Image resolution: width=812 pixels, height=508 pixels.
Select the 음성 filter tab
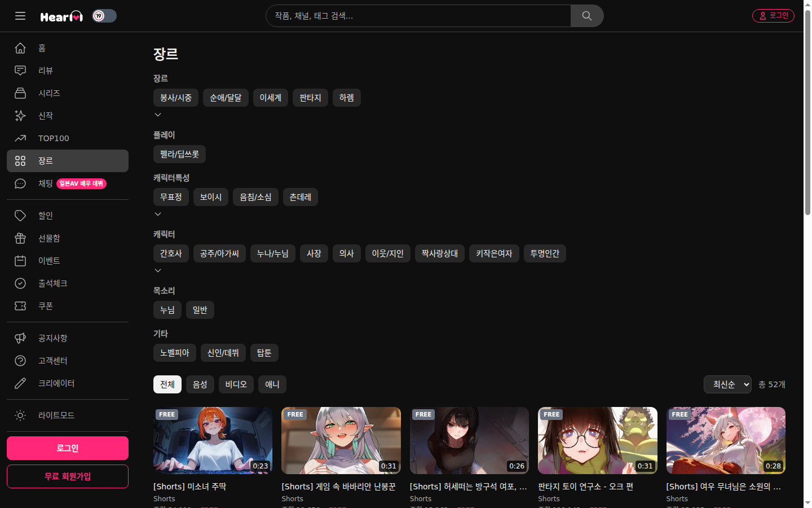click(x=200, y=384)
